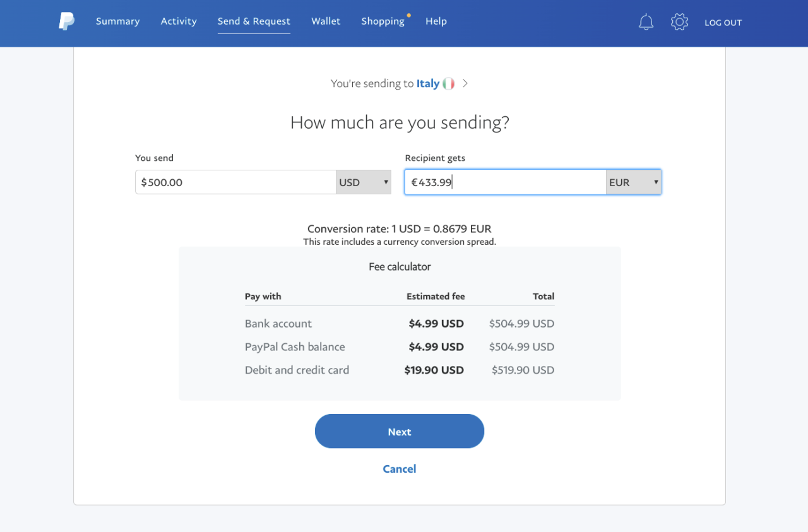808x532 pixels.
Task: Open the Help menu item
Action: pyautogui.click(x=436, y=21)
